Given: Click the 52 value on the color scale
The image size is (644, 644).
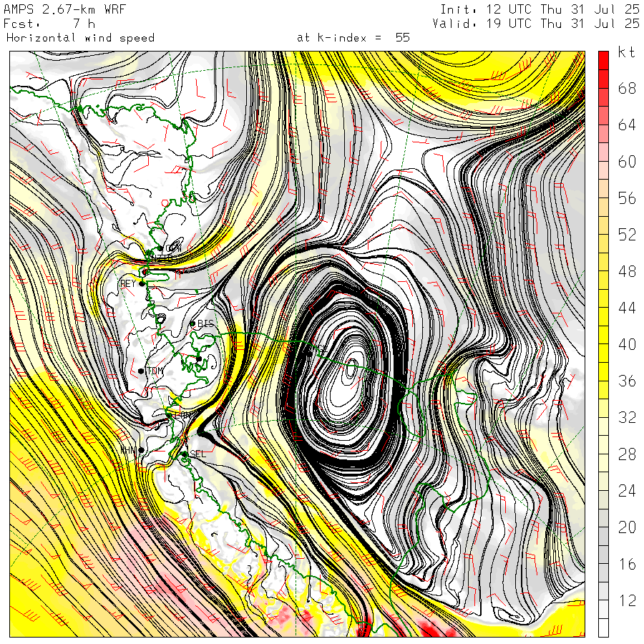Looking at the screenshot, I should click(627, 235).
